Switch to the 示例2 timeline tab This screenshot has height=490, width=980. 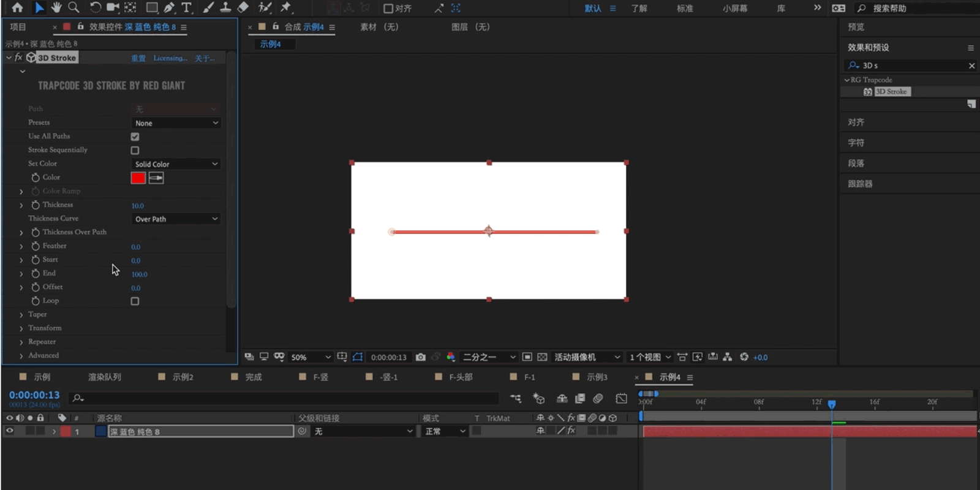(183, 377)
